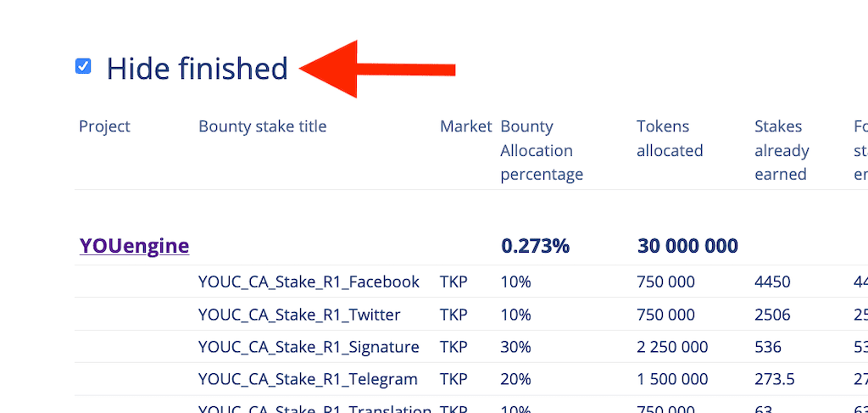Click the 2 250 000 tokens Signature value
Screen dimensions: 868x413
tap(672, 347)
